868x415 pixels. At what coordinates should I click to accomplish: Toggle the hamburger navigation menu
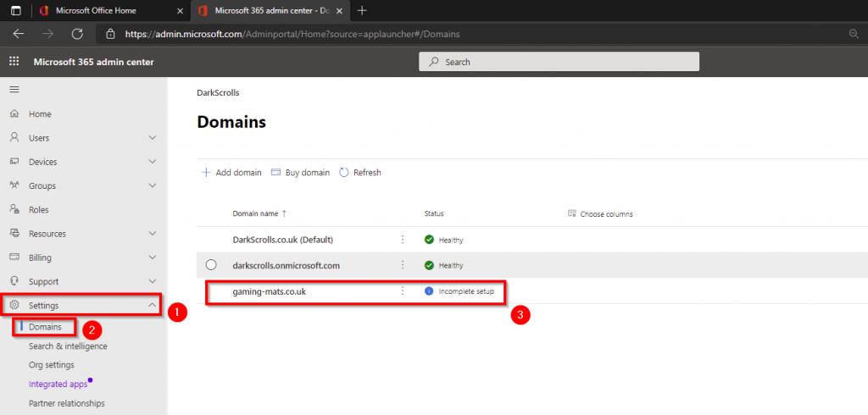click(x=14, y=90)
